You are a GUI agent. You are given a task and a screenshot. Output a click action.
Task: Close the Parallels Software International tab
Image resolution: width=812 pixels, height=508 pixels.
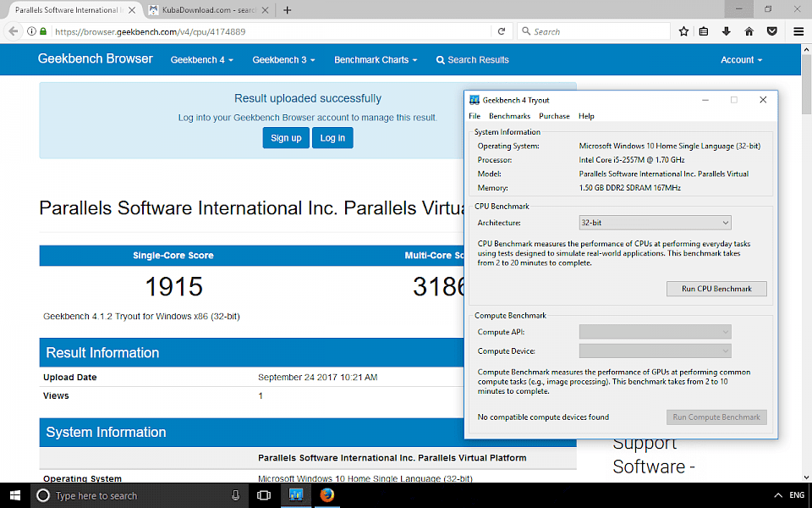click(x=132, y=10)
